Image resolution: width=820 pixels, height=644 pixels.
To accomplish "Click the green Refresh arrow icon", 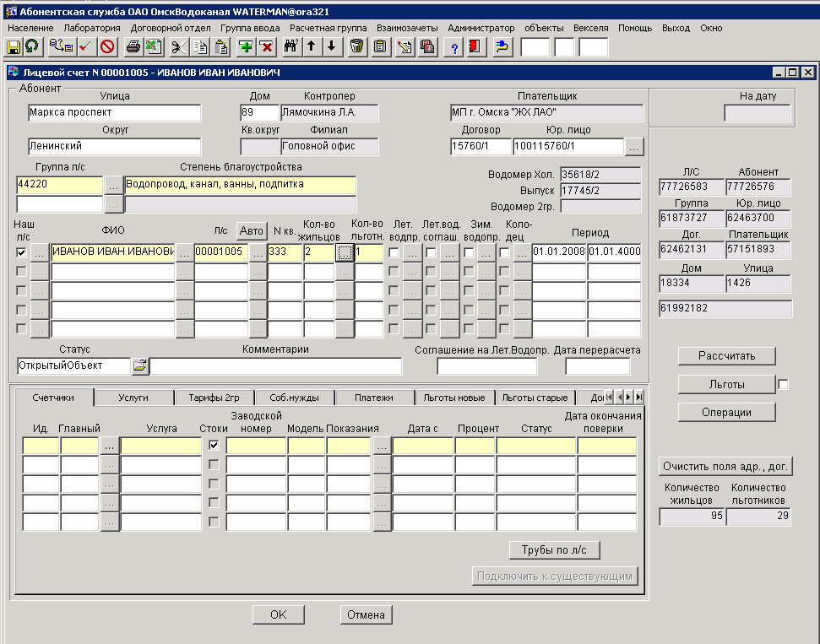I will (31, 46).
